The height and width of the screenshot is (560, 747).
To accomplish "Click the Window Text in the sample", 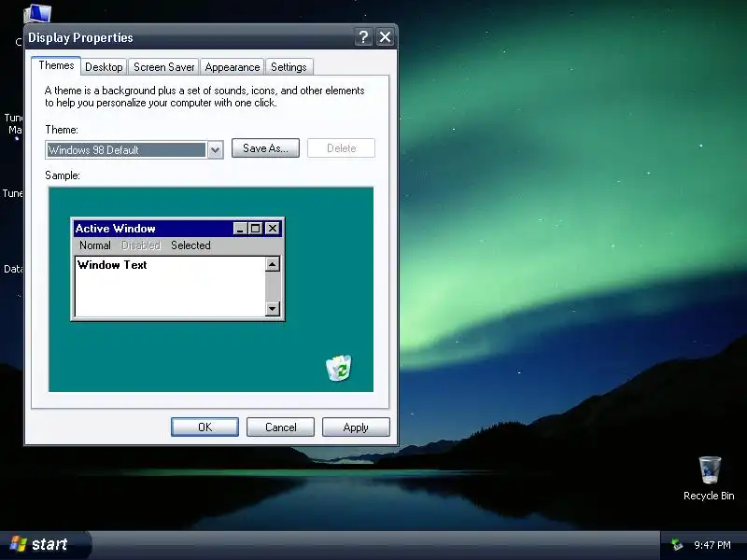I will click(112, 265).
